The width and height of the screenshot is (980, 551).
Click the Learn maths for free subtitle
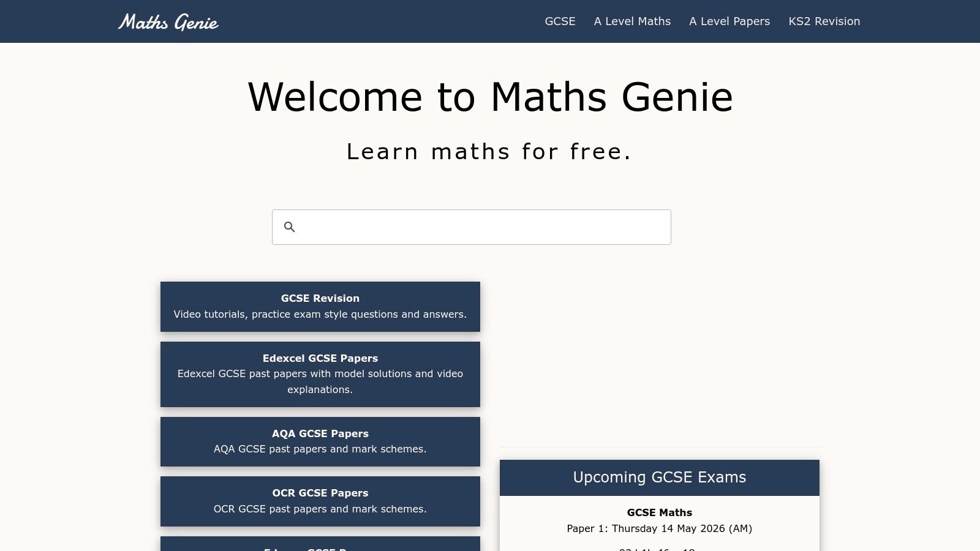[489, 152]
